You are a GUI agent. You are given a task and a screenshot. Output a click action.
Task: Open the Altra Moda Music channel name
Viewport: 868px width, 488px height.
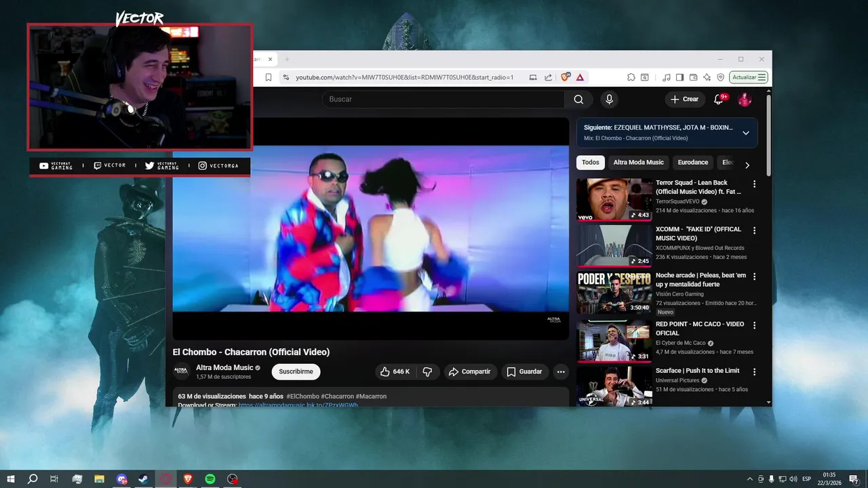click(x=224, y=367)
